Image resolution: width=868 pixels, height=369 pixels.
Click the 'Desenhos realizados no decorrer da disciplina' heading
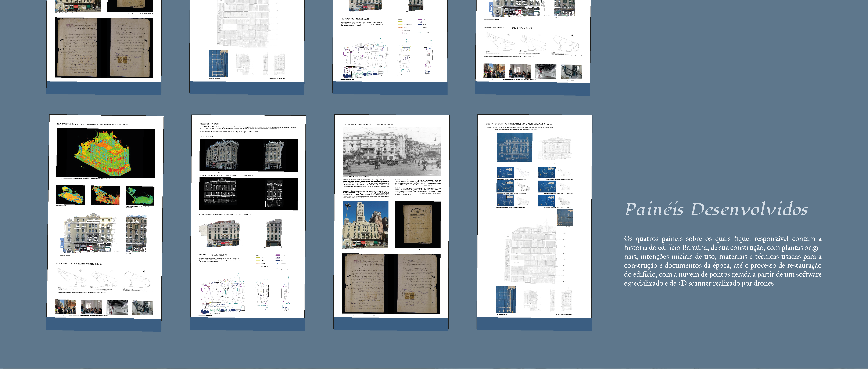[79, 264]
